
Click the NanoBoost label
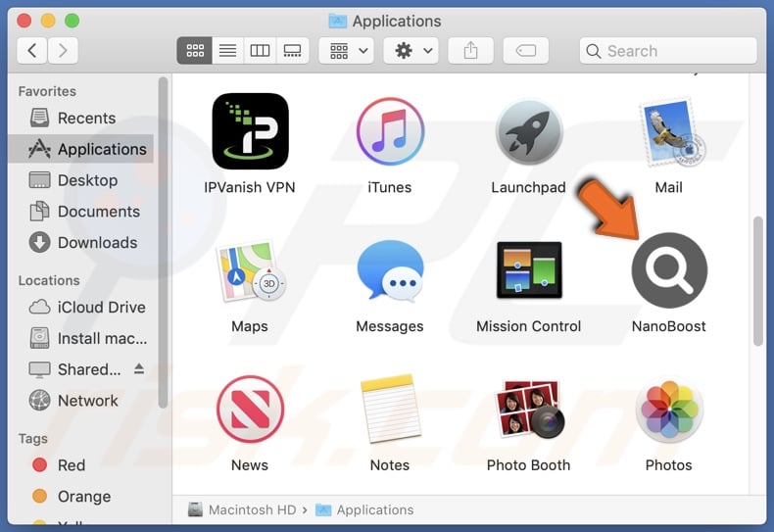tap(669, 326)
